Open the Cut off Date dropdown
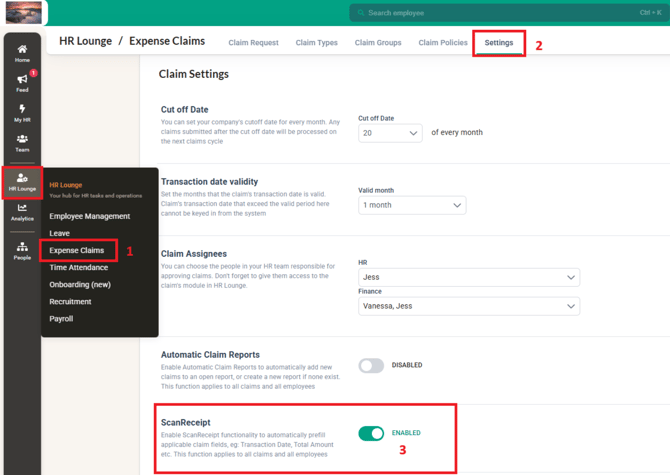670x475 pixels. tap(390, 133)
